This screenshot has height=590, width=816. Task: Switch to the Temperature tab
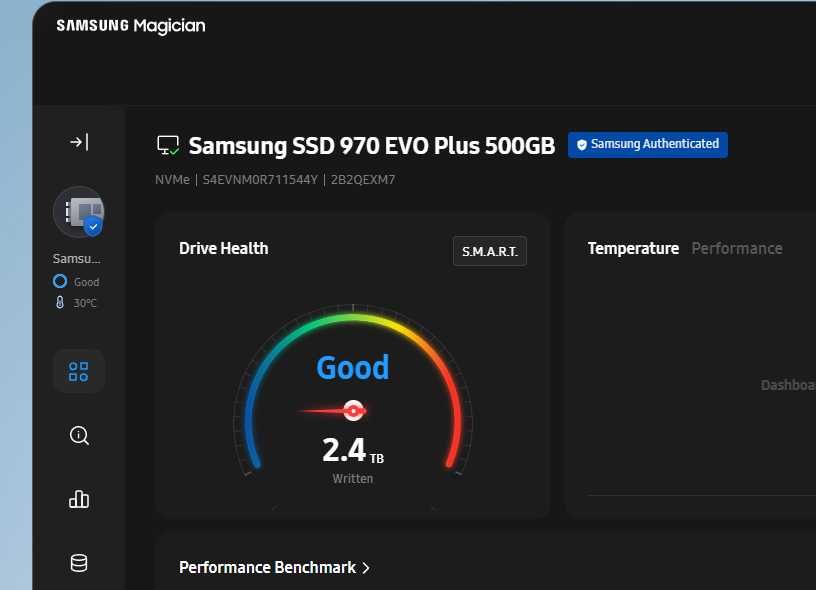(633, 249)
